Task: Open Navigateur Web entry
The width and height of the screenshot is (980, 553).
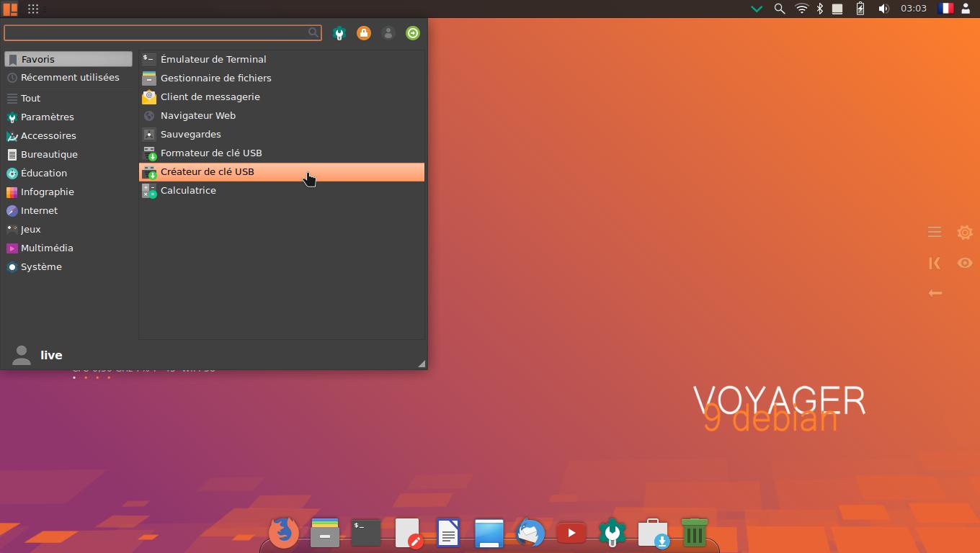Action: pos(282,115)
